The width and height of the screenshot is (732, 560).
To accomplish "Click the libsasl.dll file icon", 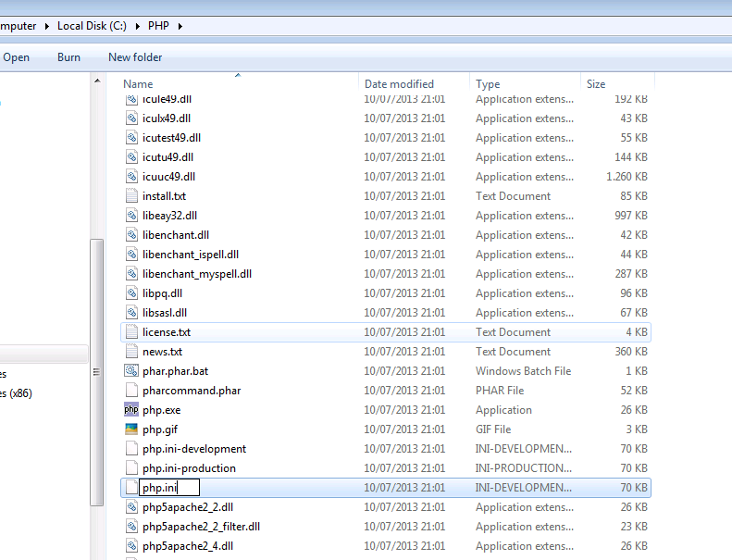I will (x=131, y=313).
